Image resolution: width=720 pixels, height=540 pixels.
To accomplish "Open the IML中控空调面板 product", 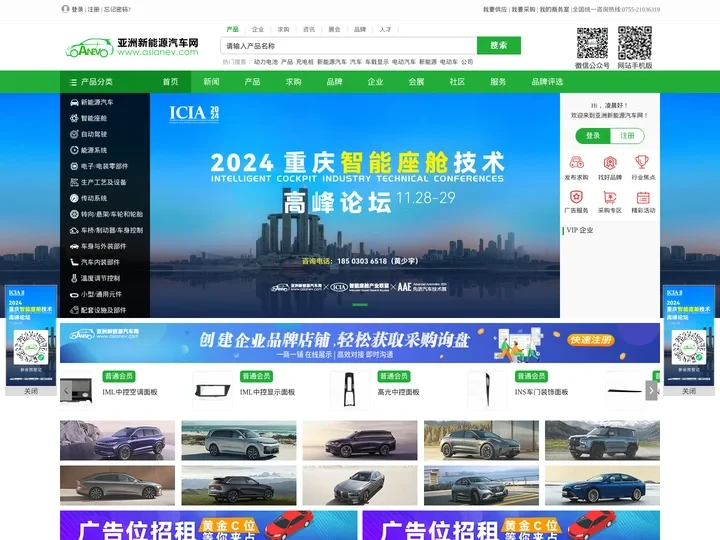I will point(130,392).
